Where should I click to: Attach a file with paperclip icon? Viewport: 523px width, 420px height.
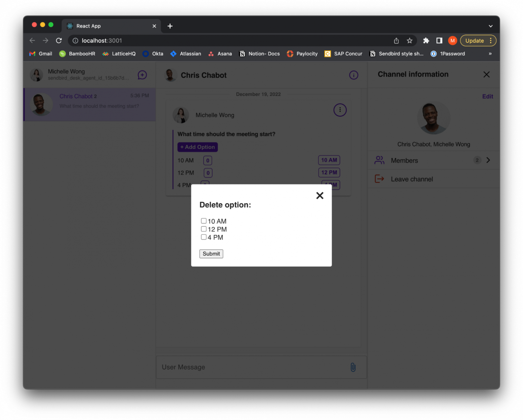pyautogui.click(x=353, y=367)
